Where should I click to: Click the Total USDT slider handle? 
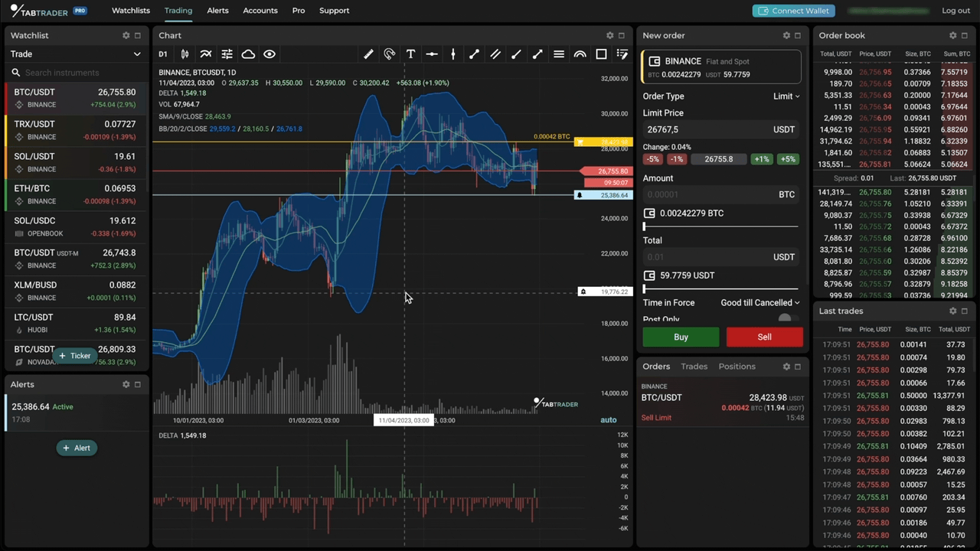coord(645,289)
